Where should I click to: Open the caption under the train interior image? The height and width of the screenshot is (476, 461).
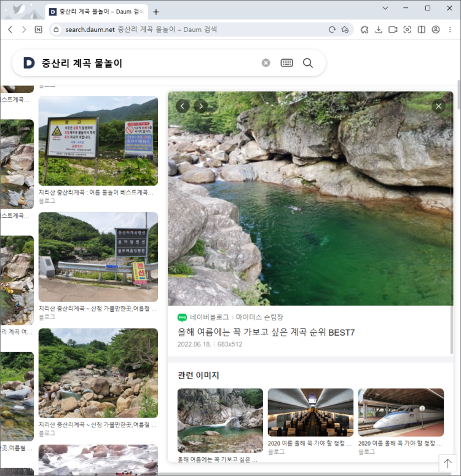(x=309, y=443)
